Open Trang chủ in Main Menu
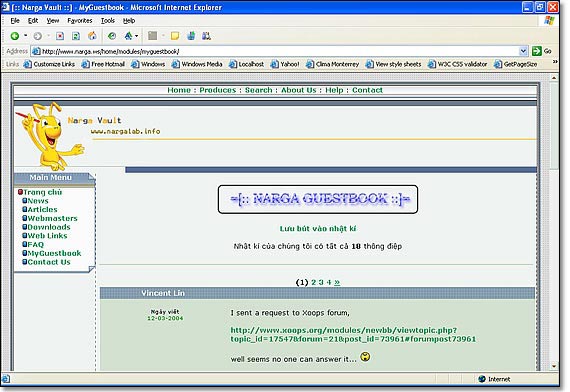 click(x=43, y=192)
